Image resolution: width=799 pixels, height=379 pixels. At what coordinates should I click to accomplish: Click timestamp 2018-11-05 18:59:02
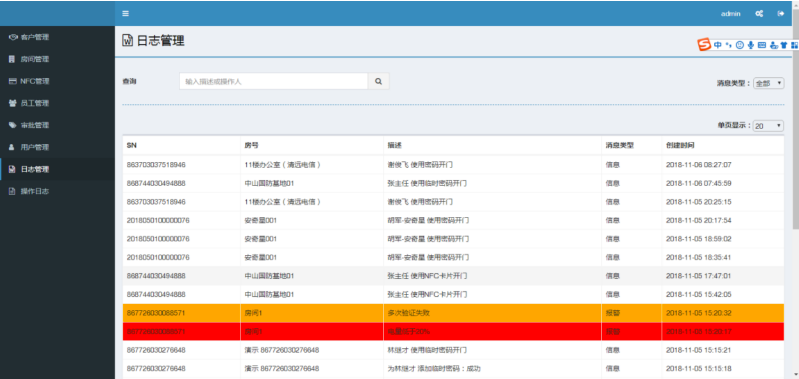(699, 238)
